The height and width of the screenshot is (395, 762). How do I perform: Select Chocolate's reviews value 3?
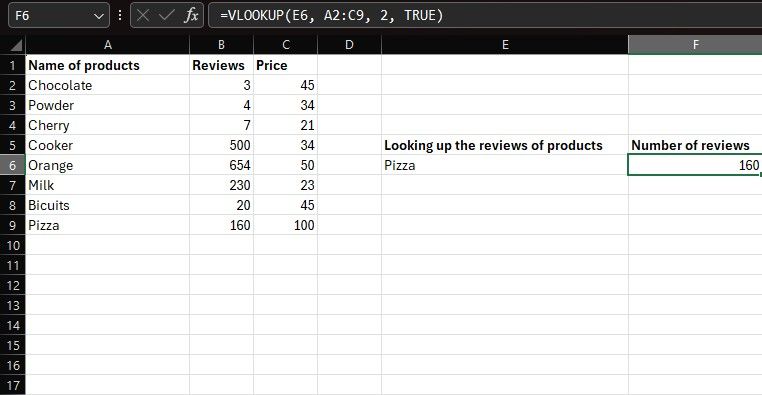pyautogui.click(x=221, y=86)
